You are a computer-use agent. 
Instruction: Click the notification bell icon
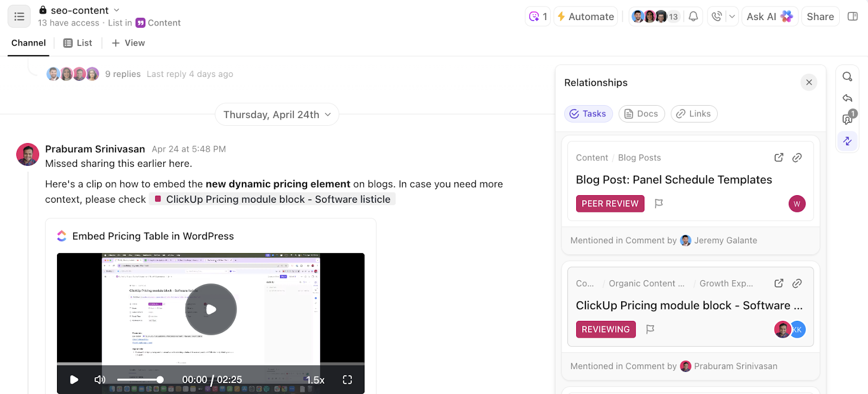(x=693, y=17)
